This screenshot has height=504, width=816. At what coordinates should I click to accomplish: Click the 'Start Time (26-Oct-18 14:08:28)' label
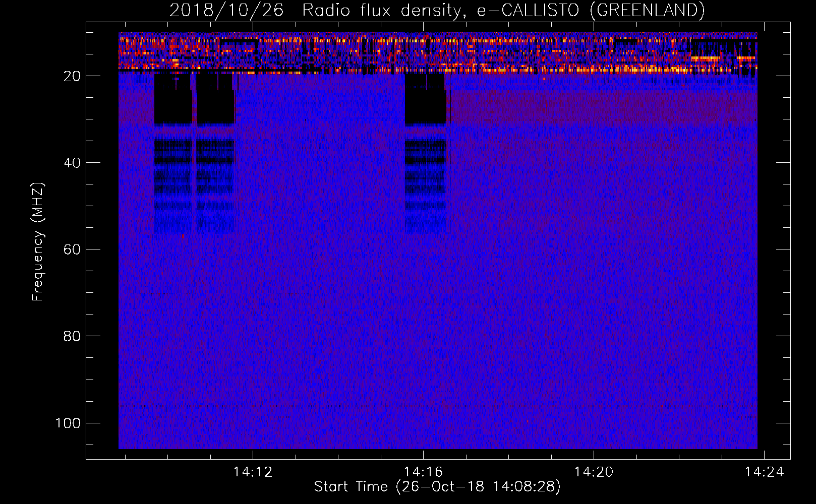tap(437, 487)
